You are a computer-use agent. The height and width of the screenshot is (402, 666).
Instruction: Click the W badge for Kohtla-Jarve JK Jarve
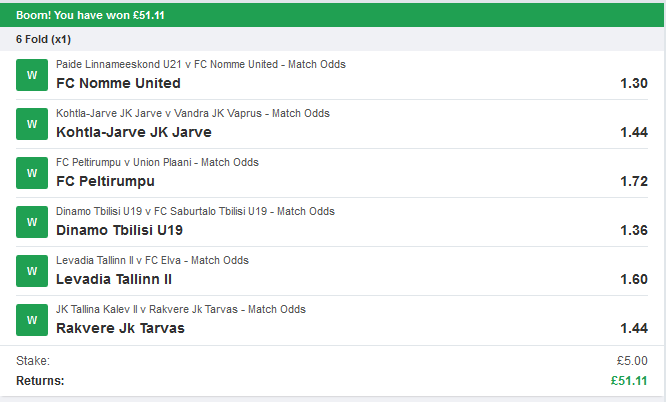click(x=33, y=124)
